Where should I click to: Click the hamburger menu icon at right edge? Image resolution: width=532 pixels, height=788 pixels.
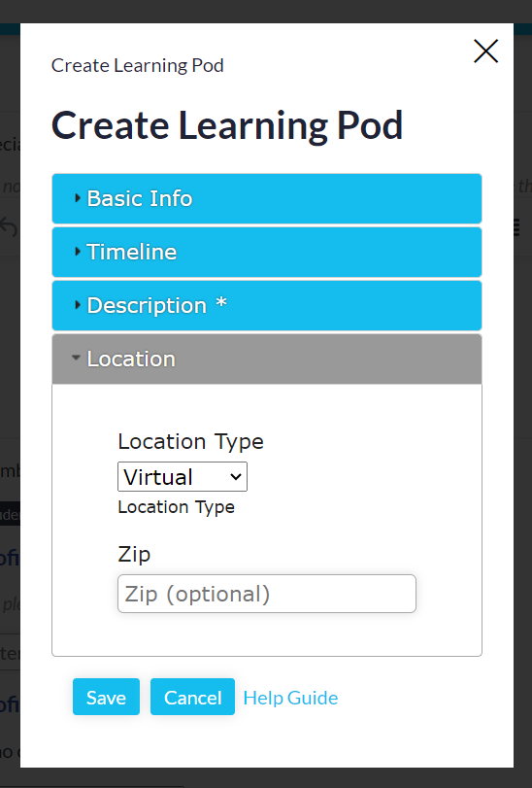pyautogui.click(x=515, y=227)
